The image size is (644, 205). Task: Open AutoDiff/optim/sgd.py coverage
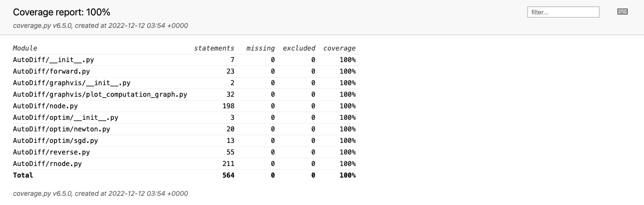click(55, 141)
